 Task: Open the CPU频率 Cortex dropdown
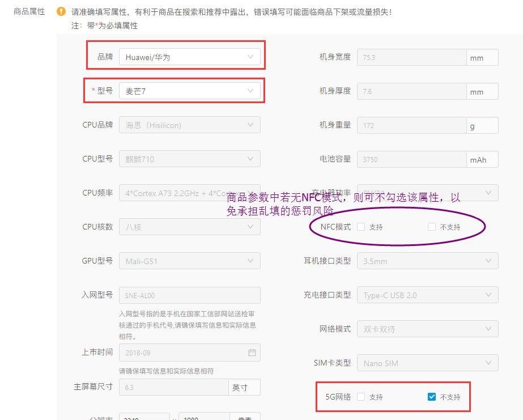click(189, 193)
